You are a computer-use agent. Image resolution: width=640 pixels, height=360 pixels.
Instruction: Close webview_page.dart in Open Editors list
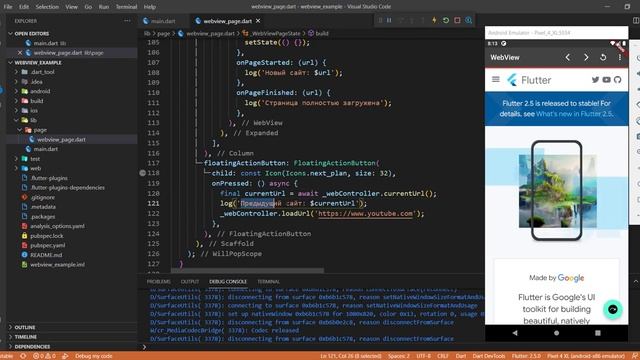(x=20, y=53)
